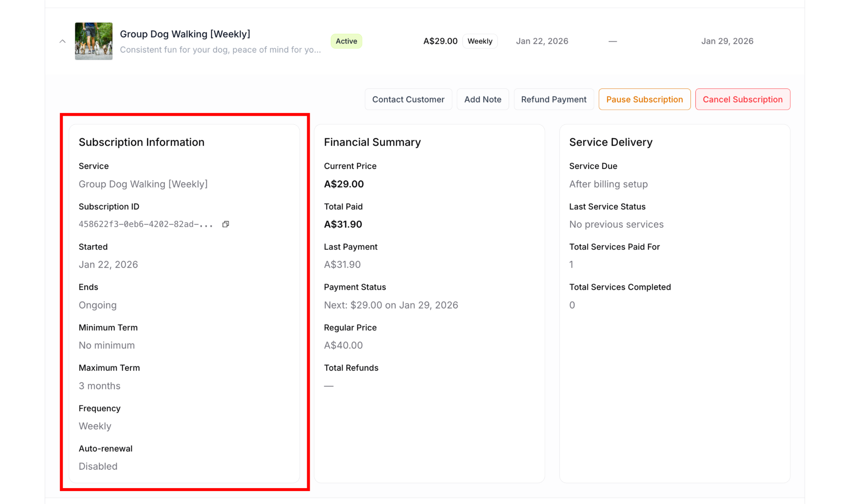This screenshot has height=504, width=858.
Task: Collapse the Group Dog Walking row
Action: point(62,41)
